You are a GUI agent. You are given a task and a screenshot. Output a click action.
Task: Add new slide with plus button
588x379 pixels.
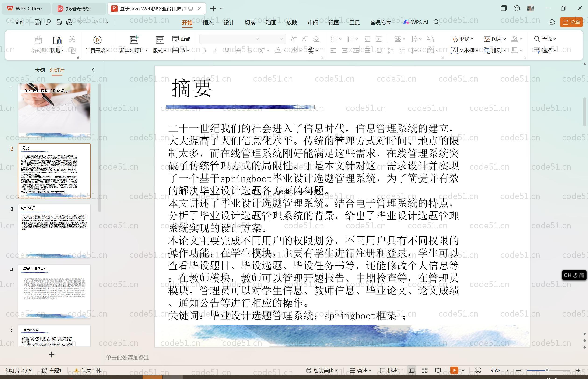[x=52, y=355]
